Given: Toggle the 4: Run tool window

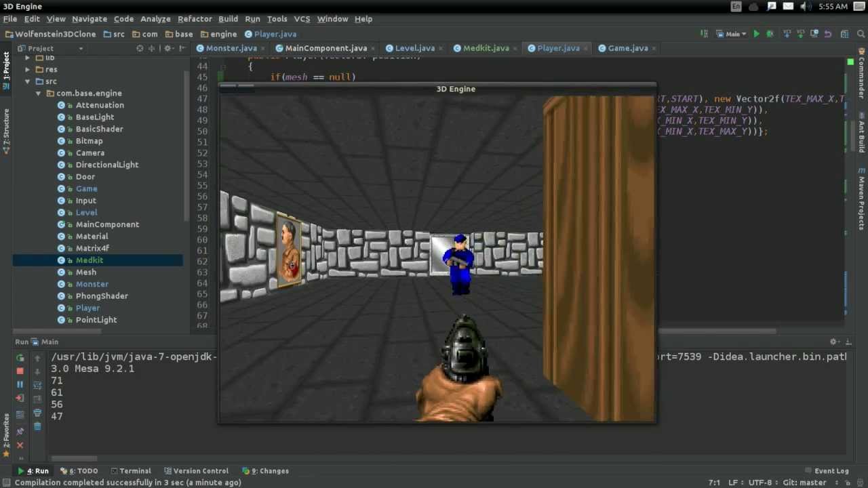Looking at the screenshot, I should click(33, 470).
